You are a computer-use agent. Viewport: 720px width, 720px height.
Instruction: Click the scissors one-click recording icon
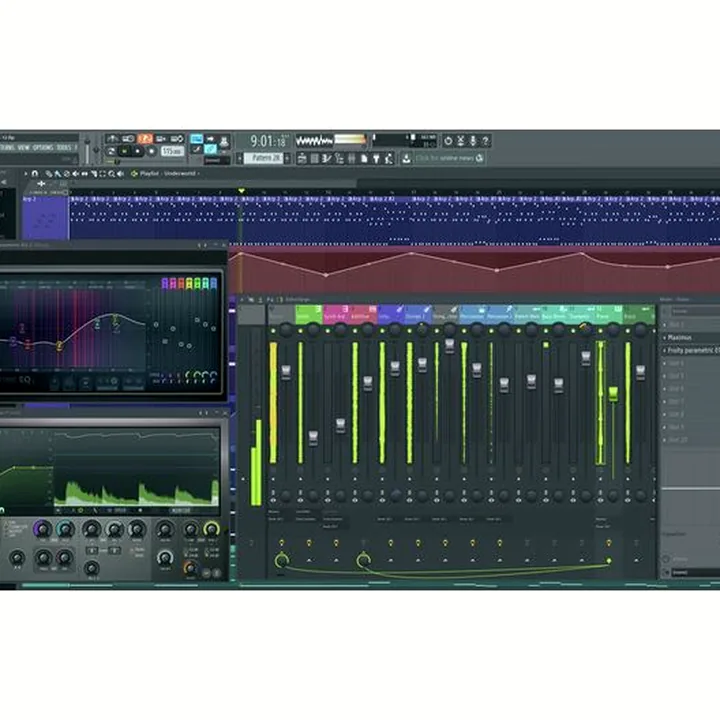click(x=461, y=141)
